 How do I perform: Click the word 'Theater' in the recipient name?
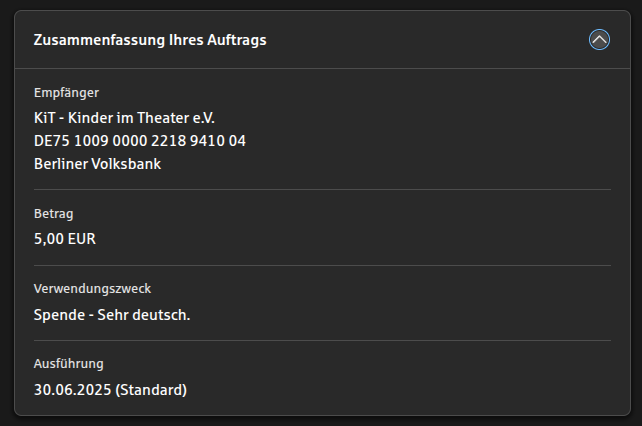point(165,118)
